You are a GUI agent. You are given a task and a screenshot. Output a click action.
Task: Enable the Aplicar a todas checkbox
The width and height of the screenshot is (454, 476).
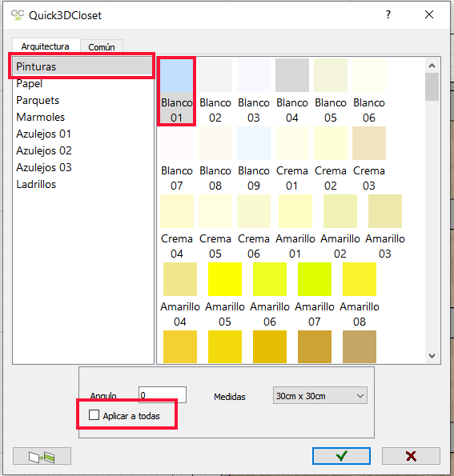click(x=94, y=414)
